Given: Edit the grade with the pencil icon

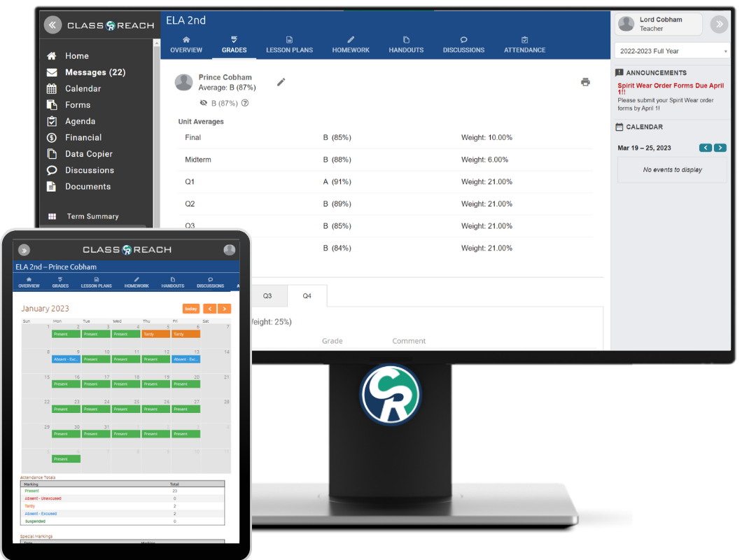Looking at the screenshot, I should tap(281, 82).
